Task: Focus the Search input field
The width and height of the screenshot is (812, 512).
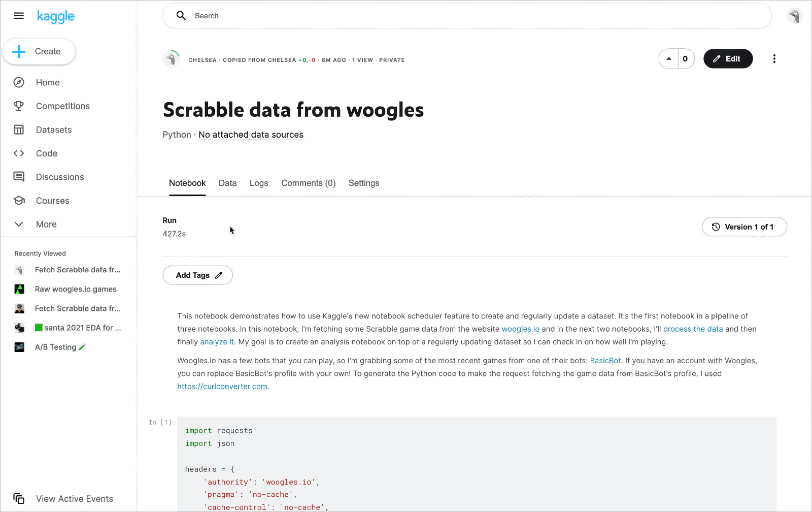Action: pos(467,16)
